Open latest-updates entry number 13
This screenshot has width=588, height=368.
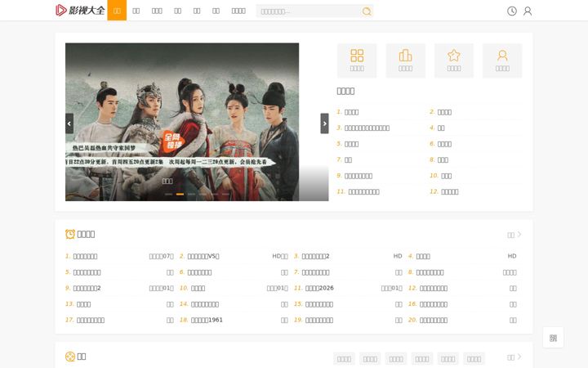tap(83, 304)
